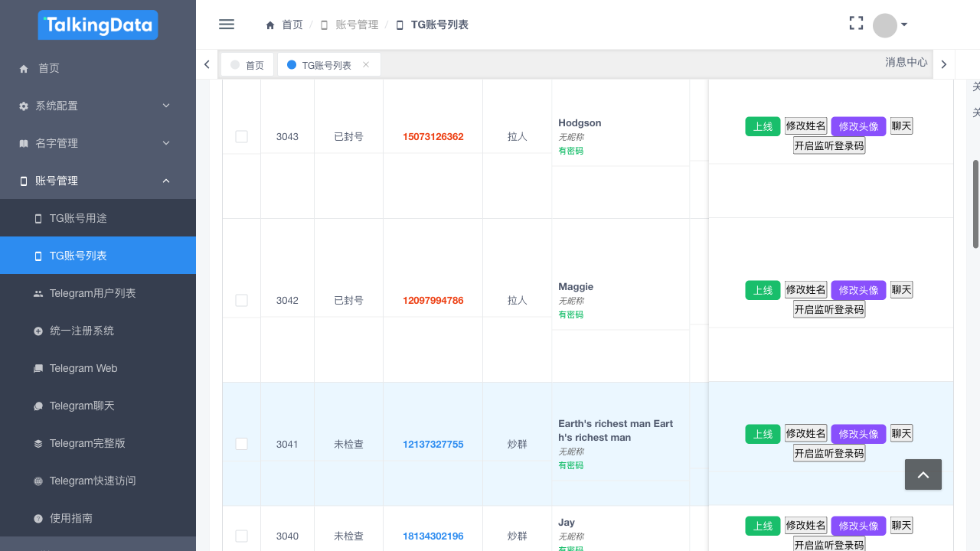Click the home icon in breadcrumb

click(x=270, y=25)
